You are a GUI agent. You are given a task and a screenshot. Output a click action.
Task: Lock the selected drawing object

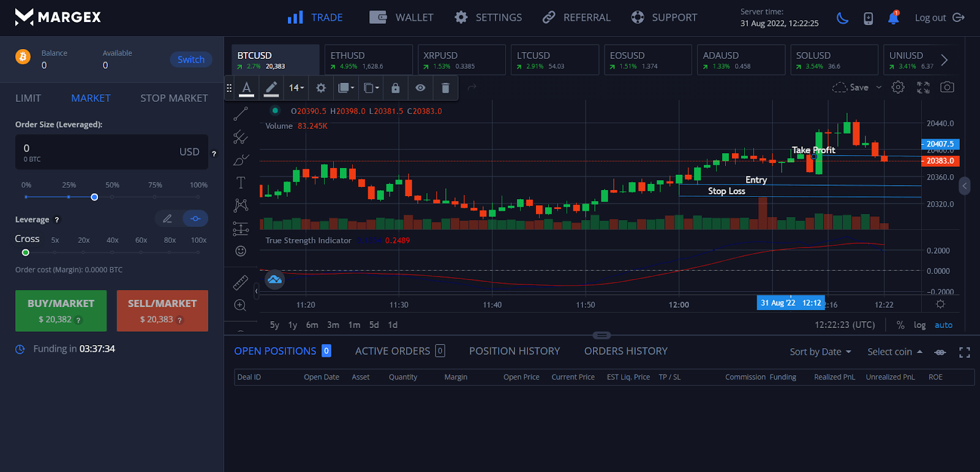(396, 88)
